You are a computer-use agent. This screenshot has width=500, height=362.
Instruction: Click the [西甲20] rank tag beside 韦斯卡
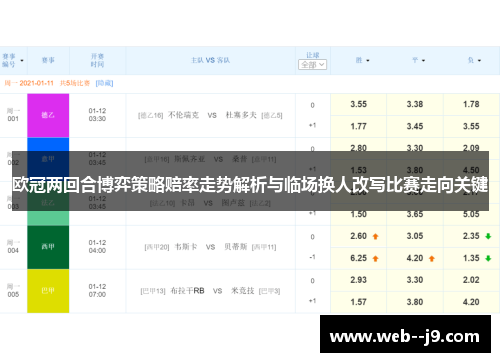pyautogui.click(x=157, y=247)
